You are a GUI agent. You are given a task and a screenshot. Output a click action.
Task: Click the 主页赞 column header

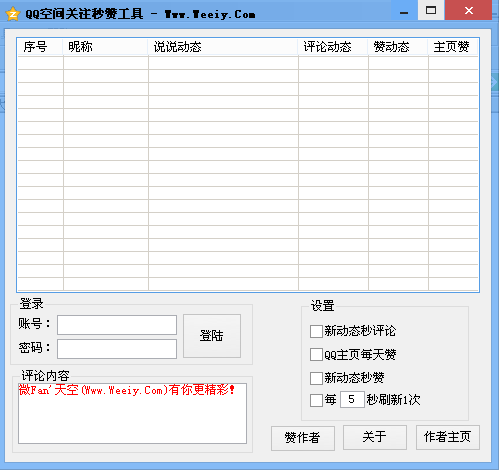453,47
